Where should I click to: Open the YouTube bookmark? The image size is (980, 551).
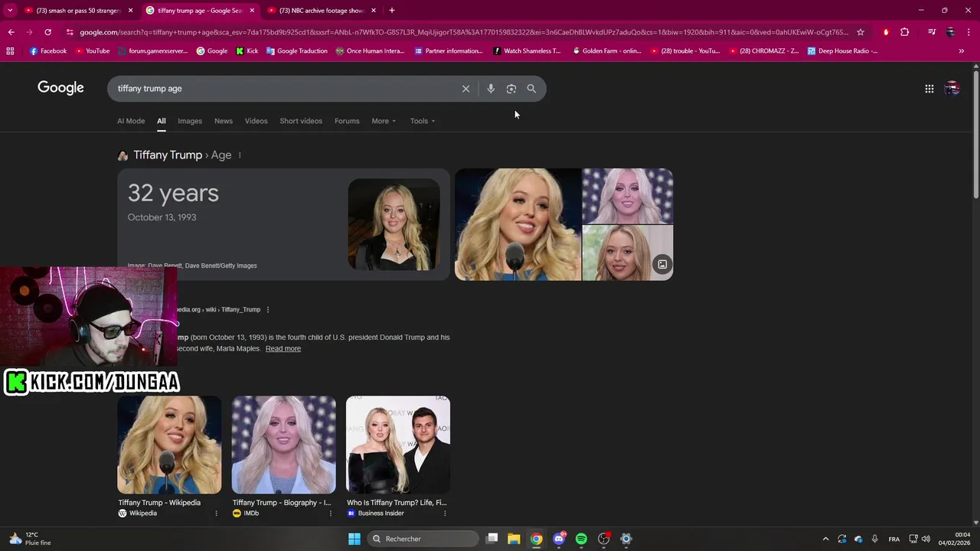point(93,51)
